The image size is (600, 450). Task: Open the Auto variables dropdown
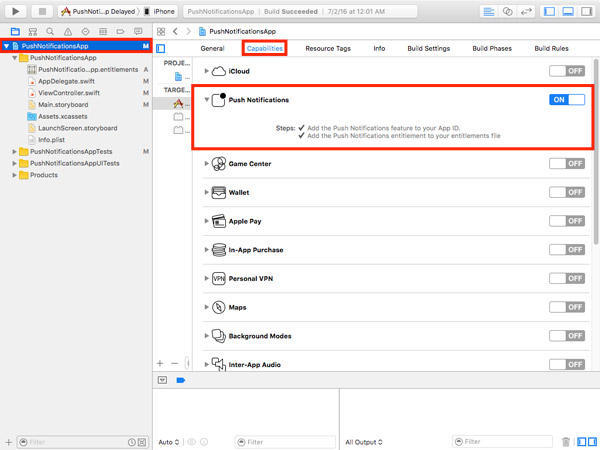tap(169, 442)
